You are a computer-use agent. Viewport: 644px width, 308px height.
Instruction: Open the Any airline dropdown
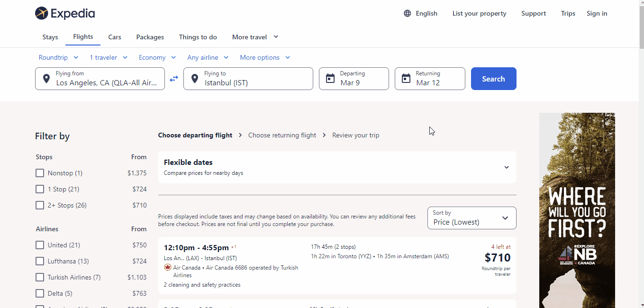pos(208,57)
